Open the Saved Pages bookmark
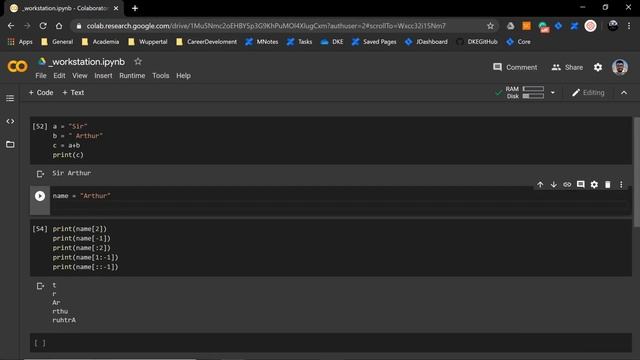This screenshot has height=360, width=640. coord(374,42)
